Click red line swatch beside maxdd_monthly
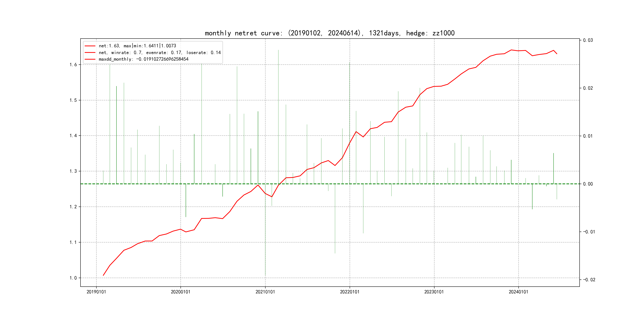This screenshot has width=644, height=322. pos(90,59)
